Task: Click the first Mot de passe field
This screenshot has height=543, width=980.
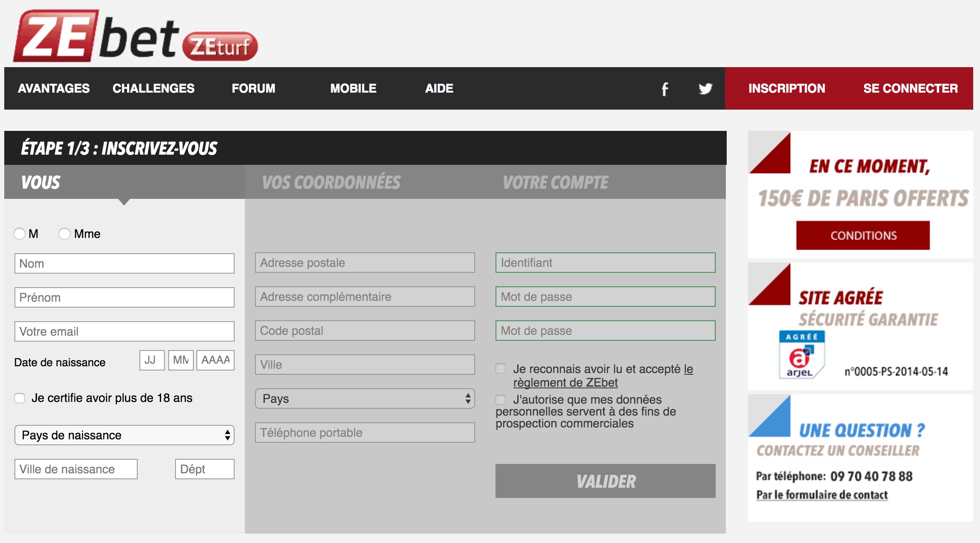Action: click(x=606, y=297)
